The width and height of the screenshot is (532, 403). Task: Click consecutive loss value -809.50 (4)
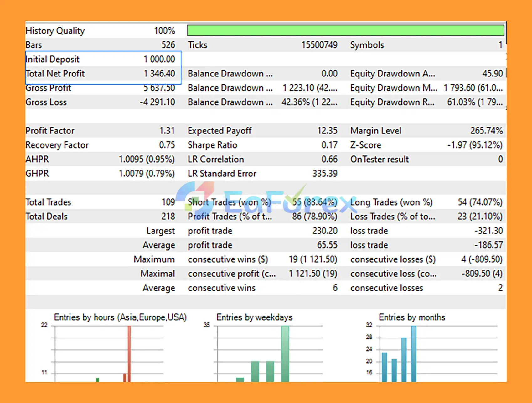[x=482, y=274]
